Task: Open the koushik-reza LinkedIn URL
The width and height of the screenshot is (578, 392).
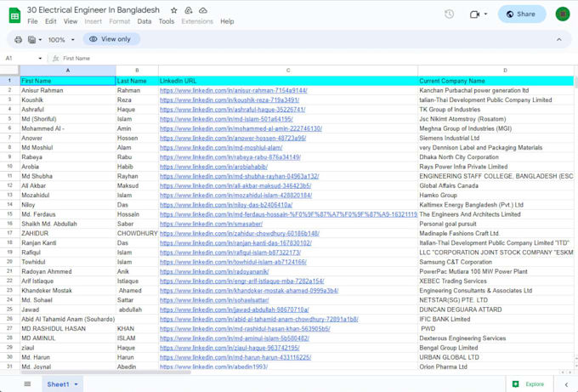Action: tap(229, 100)
